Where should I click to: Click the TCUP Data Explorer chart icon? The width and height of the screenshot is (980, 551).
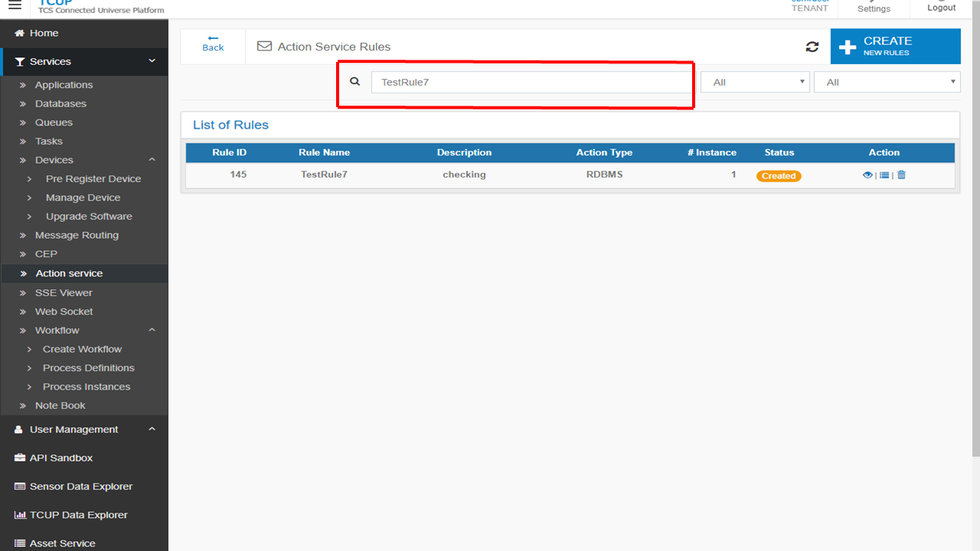point(20,515)
